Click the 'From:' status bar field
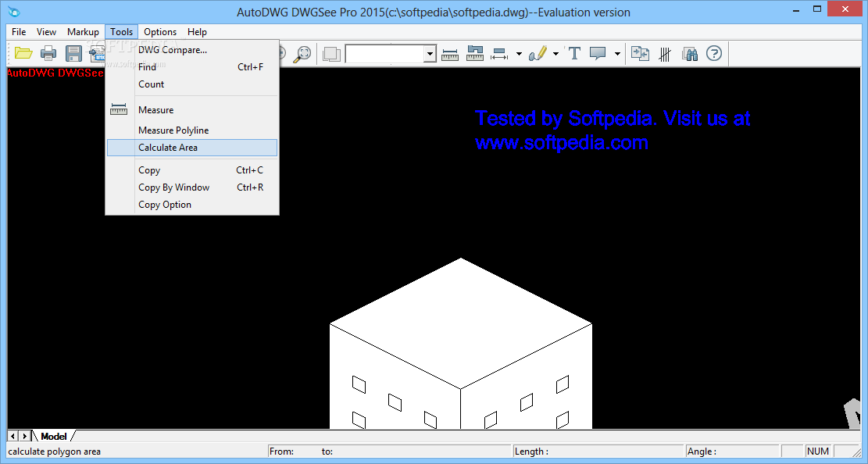The height and width of the screenshot is (464, 868). 389,452
